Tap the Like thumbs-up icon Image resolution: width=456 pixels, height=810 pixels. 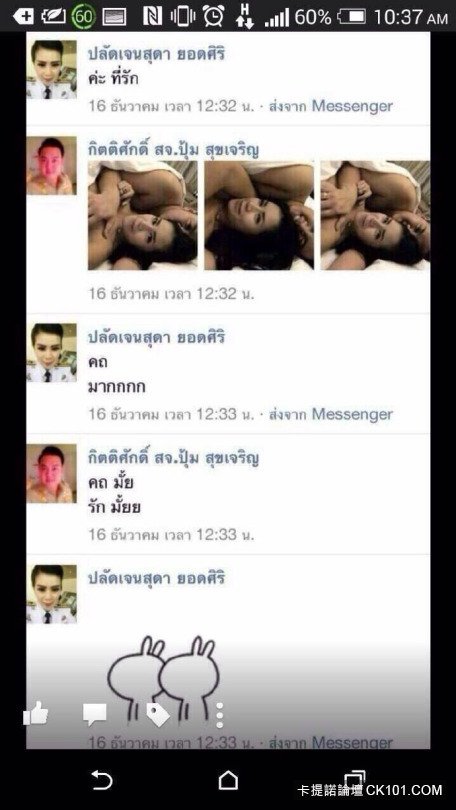(x=36, y=714)
